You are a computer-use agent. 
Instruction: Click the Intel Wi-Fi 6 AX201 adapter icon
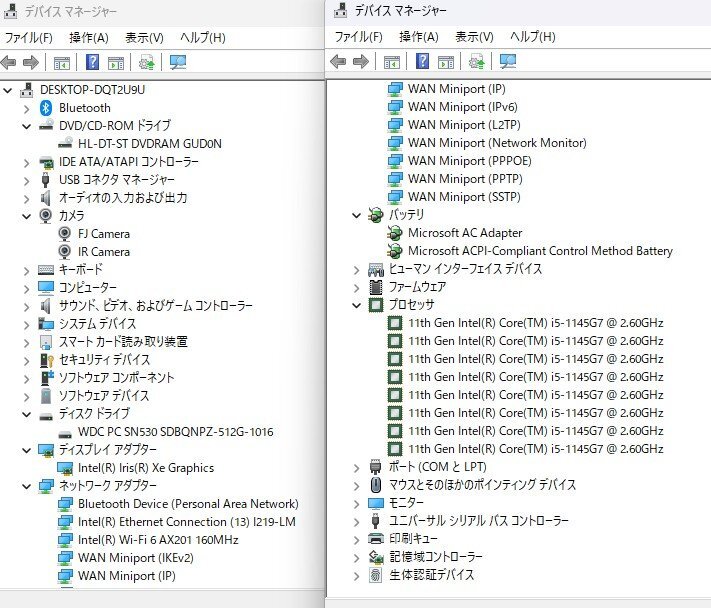[x=65, y=540]
